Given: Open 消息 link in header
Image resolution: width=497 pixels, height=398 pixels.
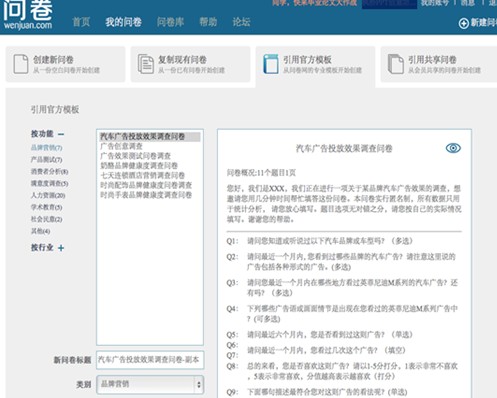Looking at the screenshot, I should click(468, 3).
